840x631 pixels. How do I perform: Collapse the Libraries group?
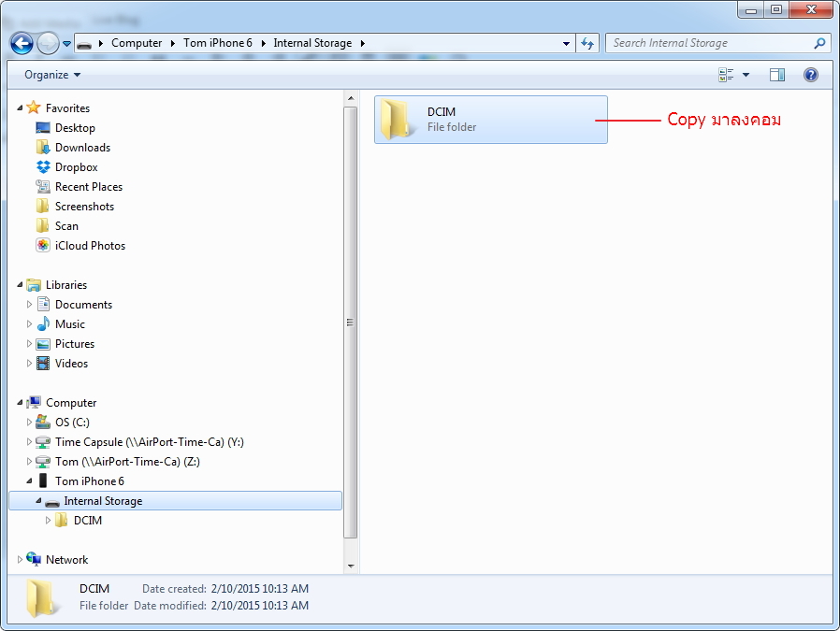[20, 285]
